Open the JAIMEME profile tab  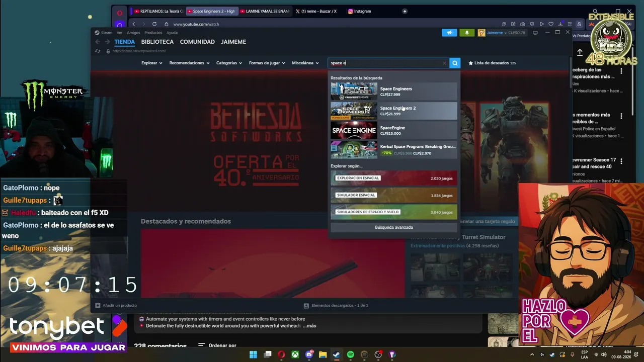[233, 42]
